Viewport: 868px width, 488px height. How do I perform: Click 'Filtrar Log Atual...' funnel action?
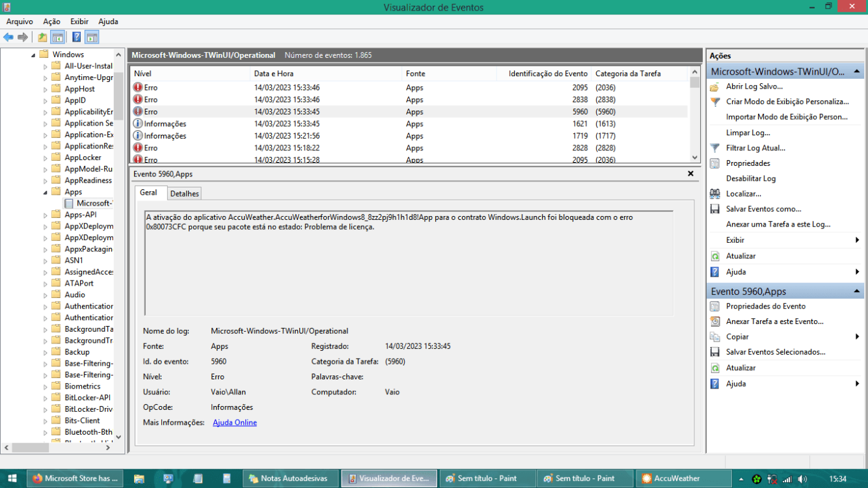click(755, 148)
